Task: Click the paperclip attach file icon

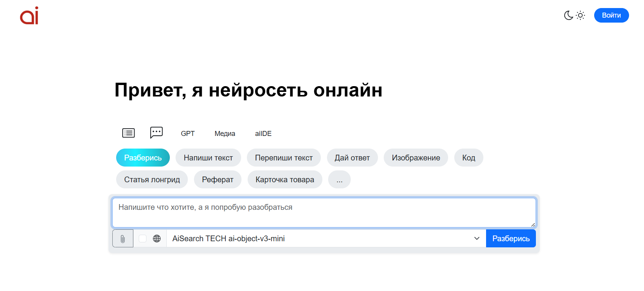Action: click(123, 239)
